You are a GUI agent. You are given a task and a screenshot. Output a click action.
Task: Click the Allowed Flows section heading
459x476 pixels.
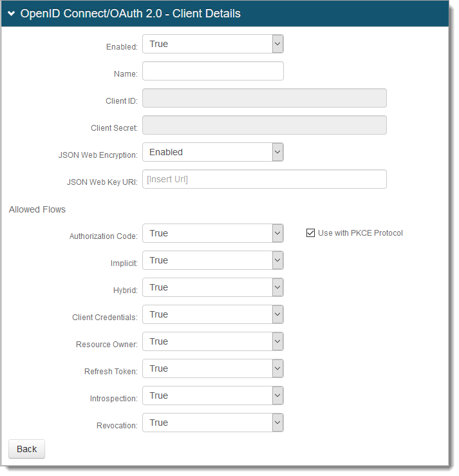click(x=37, y=210)
